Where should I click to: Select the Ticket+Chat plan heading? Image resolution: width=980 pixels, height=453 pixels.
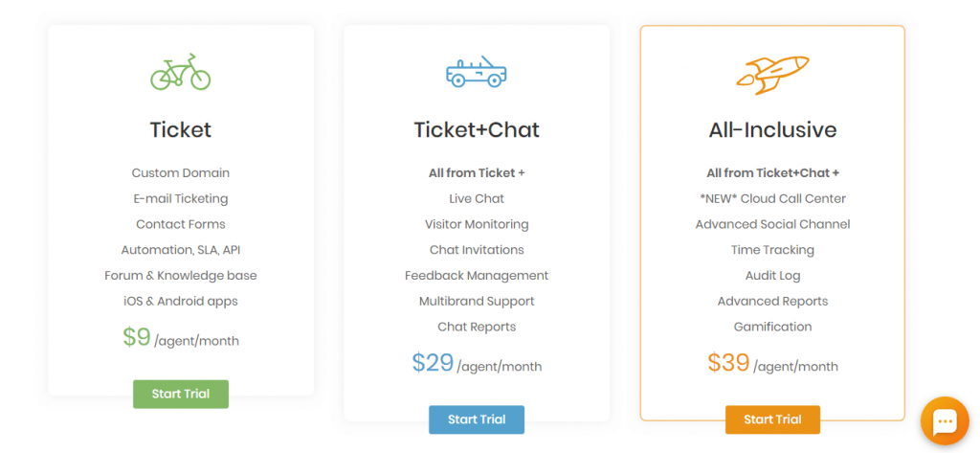(477, 129)
